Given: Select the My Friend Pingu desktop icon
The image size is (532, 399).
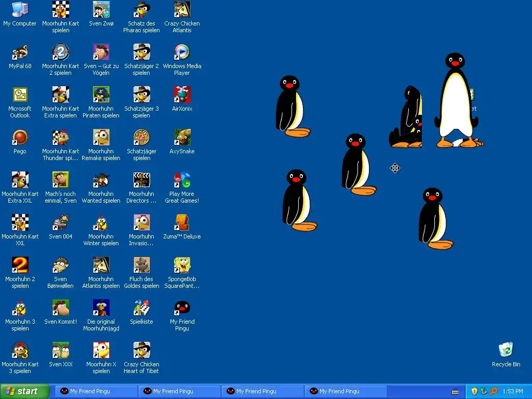Looking at the screenshot, I should pyautogui.click(x=182, y=308).
